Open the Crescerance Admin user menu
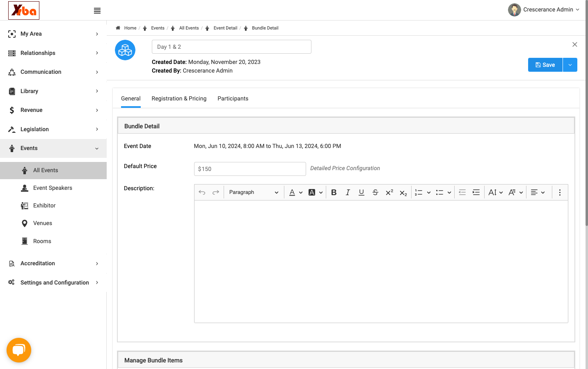588x369 pixels. [544, 10]
